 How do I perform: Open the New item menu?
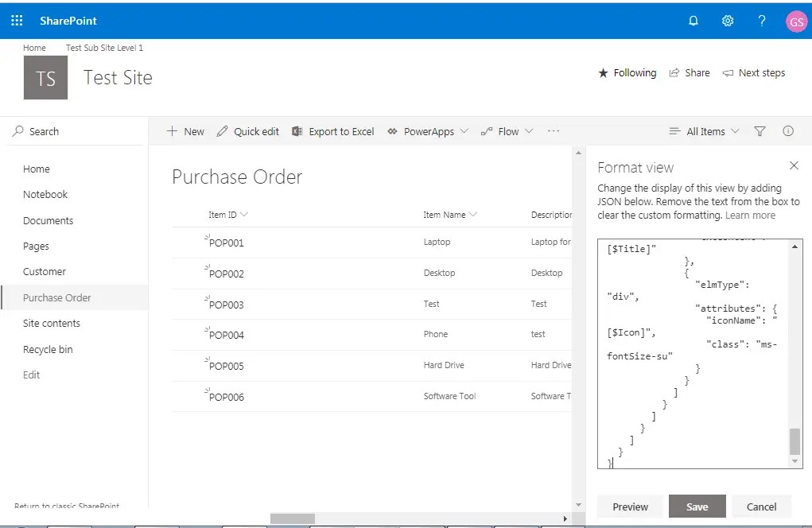(x=185, y=131)
